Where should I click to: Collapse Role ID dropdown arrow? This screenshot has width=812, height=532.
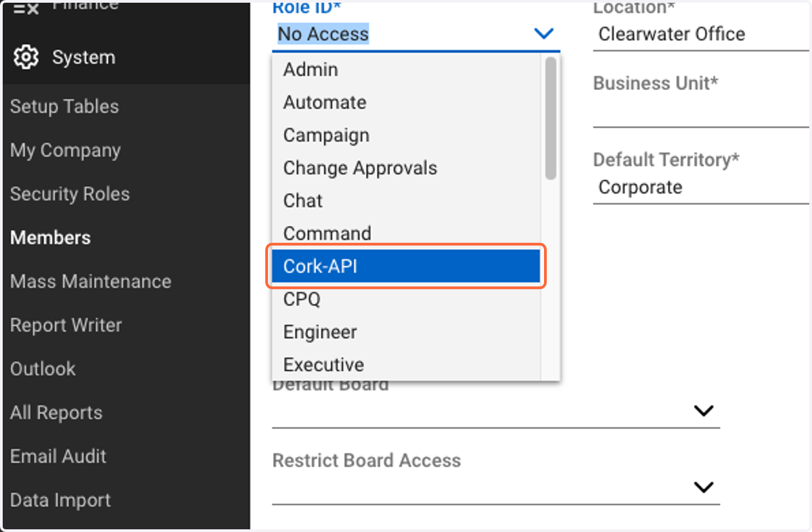[x=543, y=34]
